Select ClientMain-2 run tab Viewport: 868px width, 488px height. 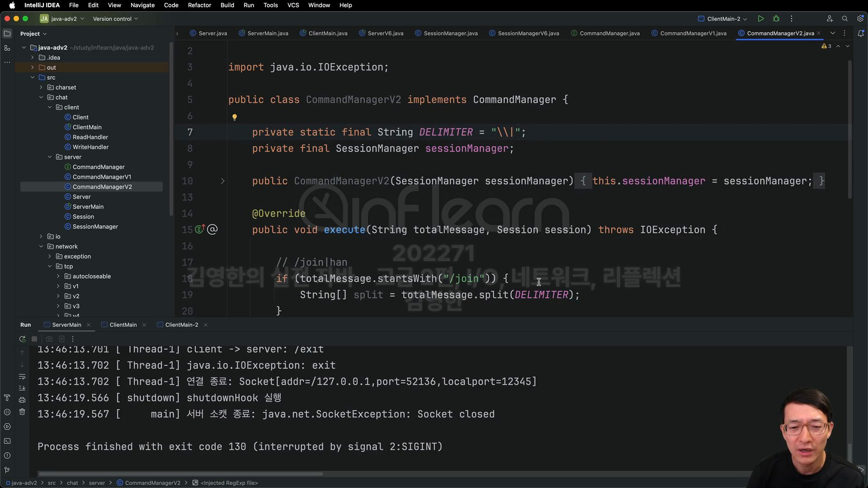(x=178, y=325)
